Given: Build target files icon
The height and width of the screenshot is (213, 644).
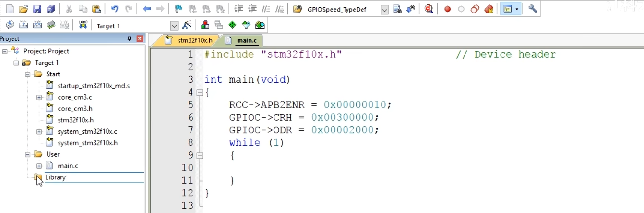Looking at the screenshot, I should coord(23,25).
